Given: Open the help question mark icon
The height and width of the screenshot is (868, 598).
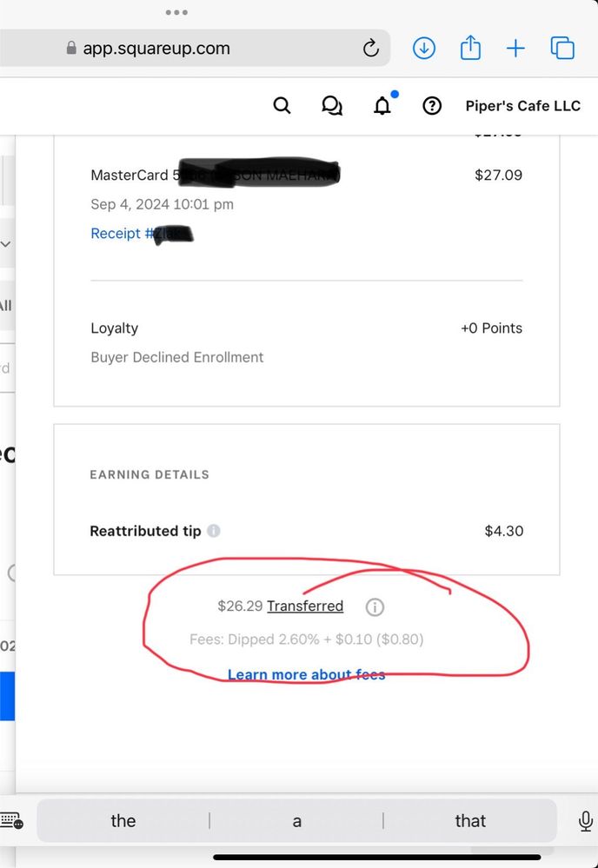Looking at the screenshot, I should (x=432, y=105).
